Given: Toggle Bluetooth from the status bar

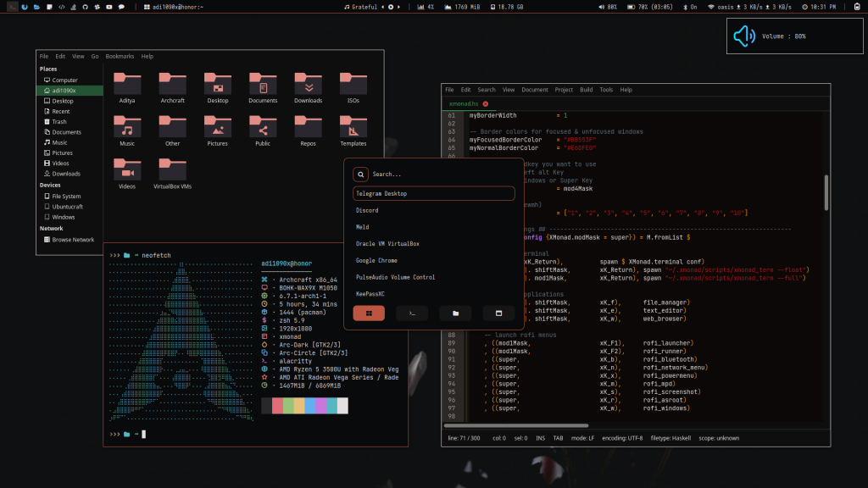Looking at the screenshot, I should click(692, 7).
